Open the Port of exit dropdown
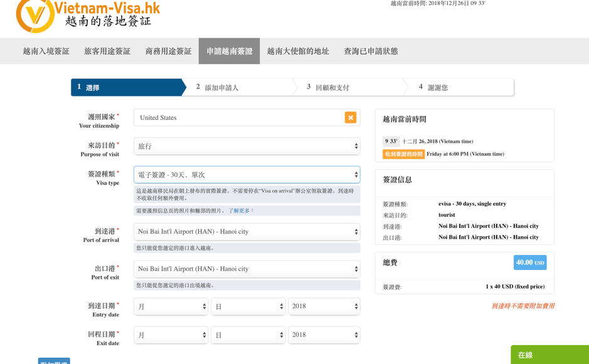The image size is (589, 364). pos(247,269)
